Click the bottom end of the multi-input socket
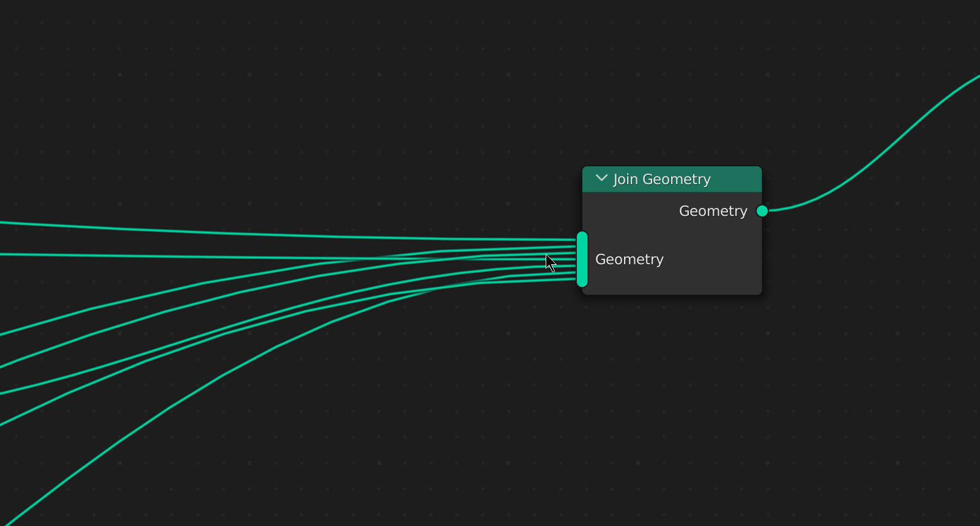The height and width of the screenshot is (526, 980). 582,283
